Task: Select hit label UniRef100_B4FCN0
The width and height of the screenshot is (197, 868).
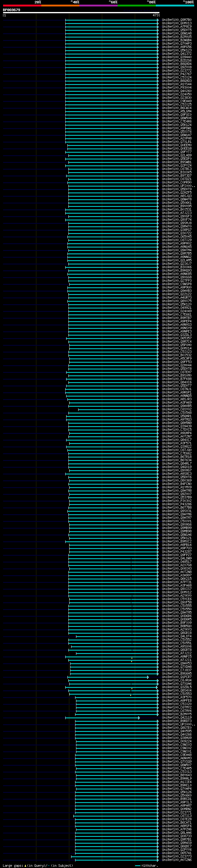Action: (x=177, y=484)
